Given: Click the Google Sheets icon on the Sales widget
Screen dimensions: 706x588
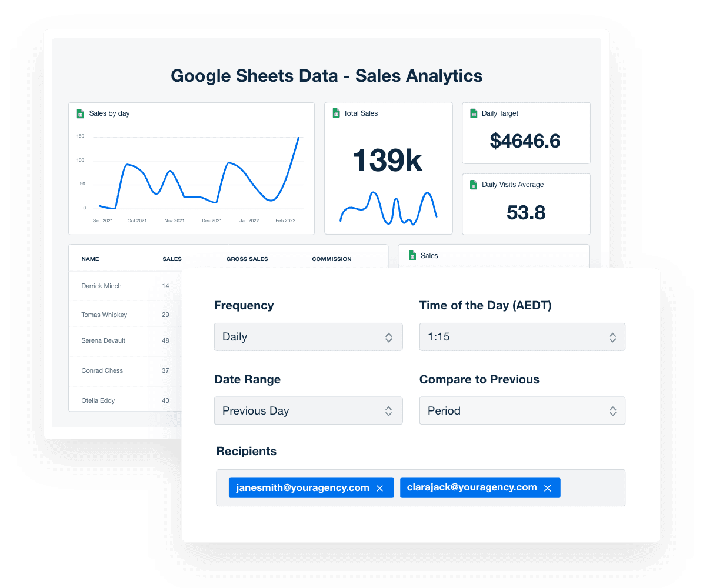Looking at the screenshot, I should 412,255.
